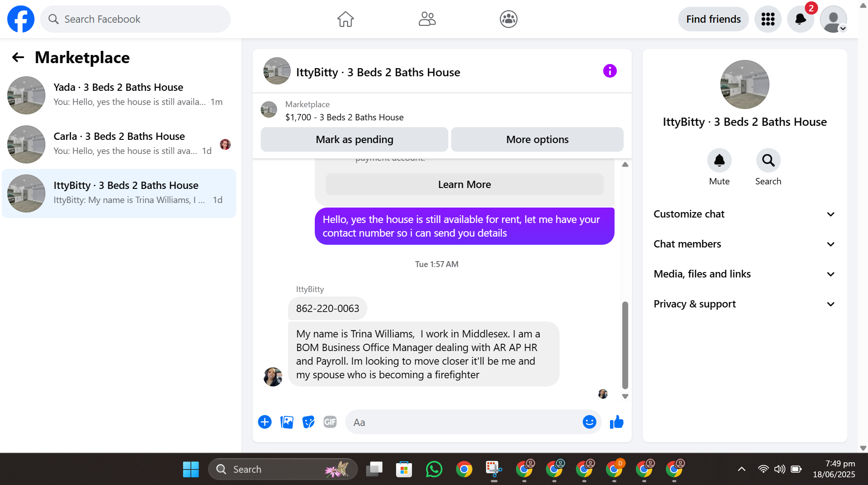Send a thumbs-up like

616,422
